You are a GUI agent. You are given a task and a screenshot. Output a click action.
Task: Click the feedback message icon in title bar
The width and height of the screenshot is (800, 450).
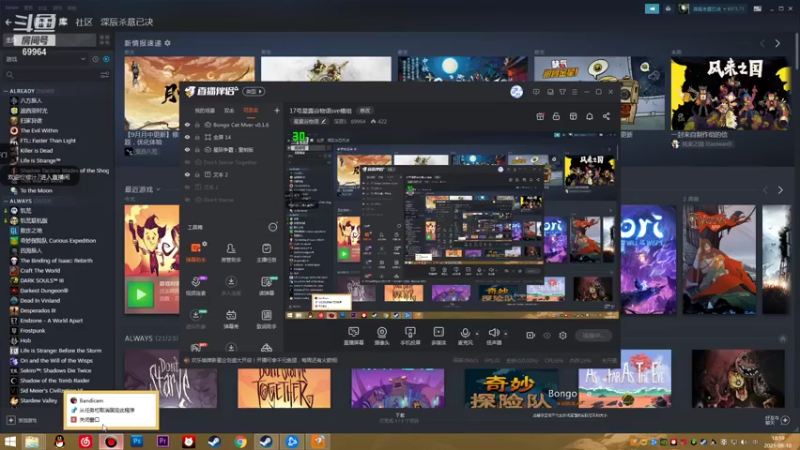(x=536, y=92)
